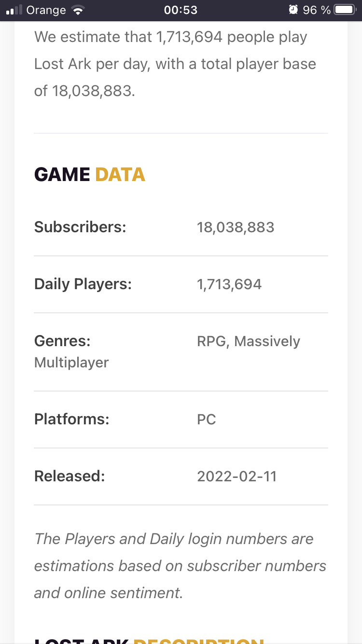The image size is (362, 644).
Task: Select the Daily Players: row label
Action: 83,284
